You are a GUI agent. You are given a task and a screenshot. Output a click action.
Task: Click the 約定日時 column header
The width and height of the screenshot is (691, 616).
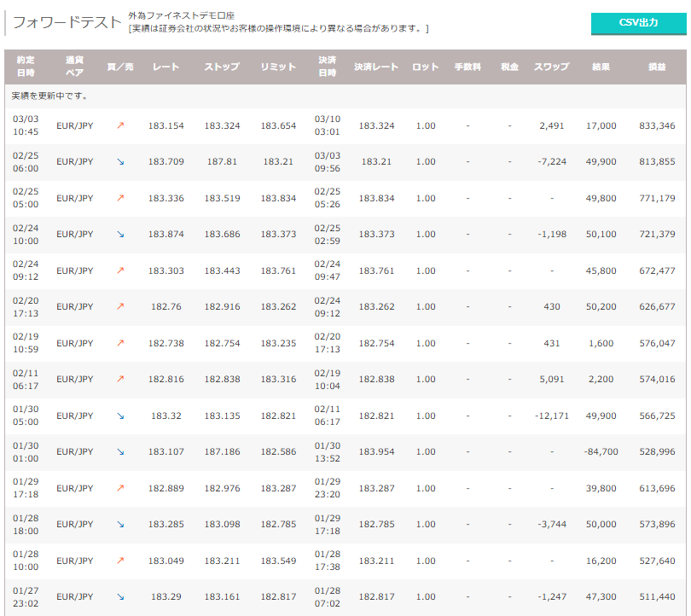26,67
